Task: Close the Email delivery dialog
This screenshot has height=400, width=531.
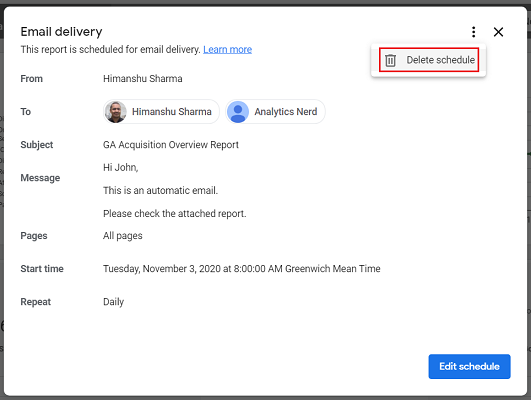Action: pyautogui.click(x=498, y=32)
